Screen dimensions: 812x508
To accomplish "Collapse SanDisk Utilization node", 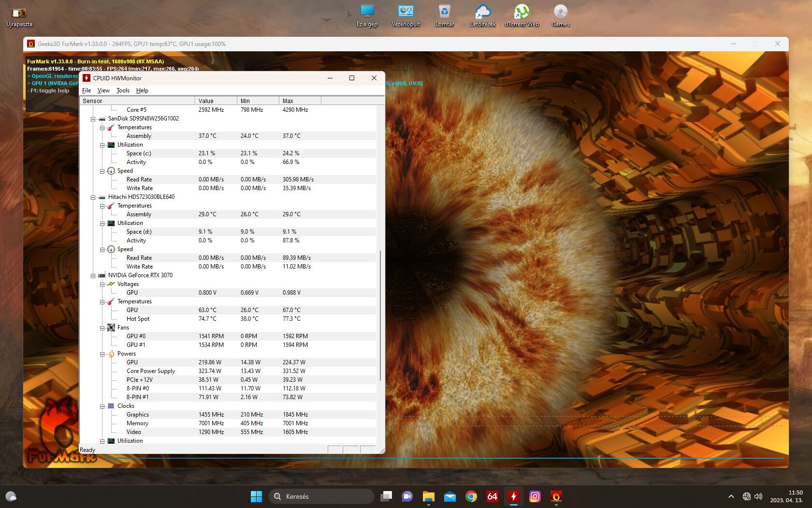I will click(x=102, y=145).
